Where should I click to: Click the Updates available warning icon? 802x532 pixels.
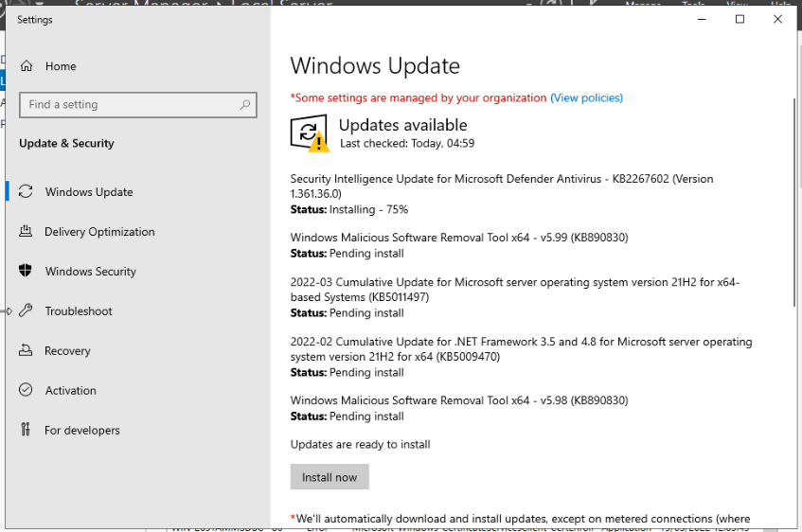pos(310,133)
